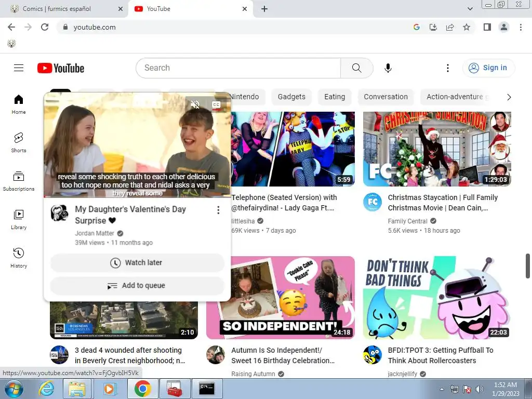
Task: Open the YouTube hamburger guide menu
Action: [19, 68]
